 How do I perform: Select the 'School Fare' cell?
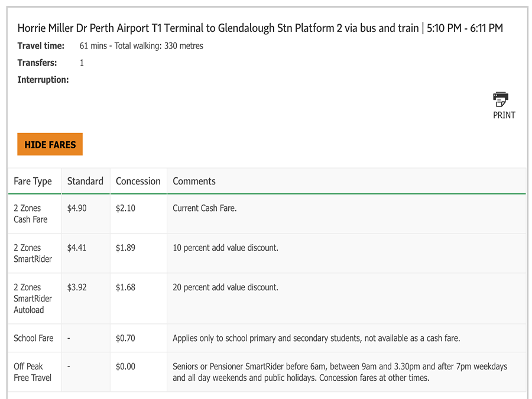pos(34,338)
